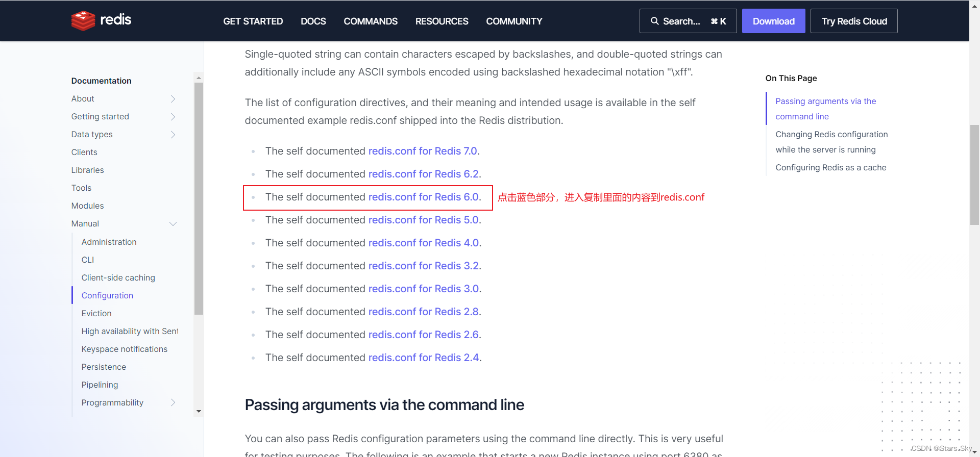This screenshot has width=980, height=457.
Task: Click the Search input box
Action: [x=688, y=21]
